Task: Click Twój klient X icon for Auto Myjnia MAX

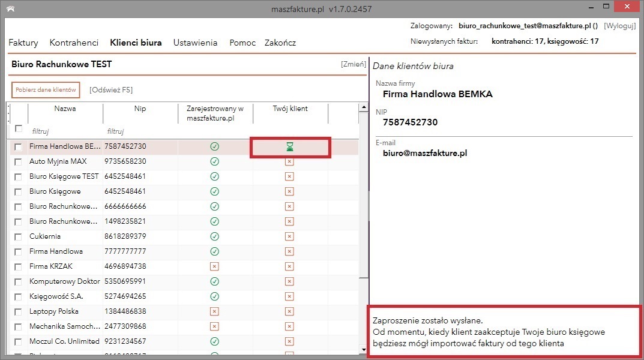Action: tap(289, 162)
